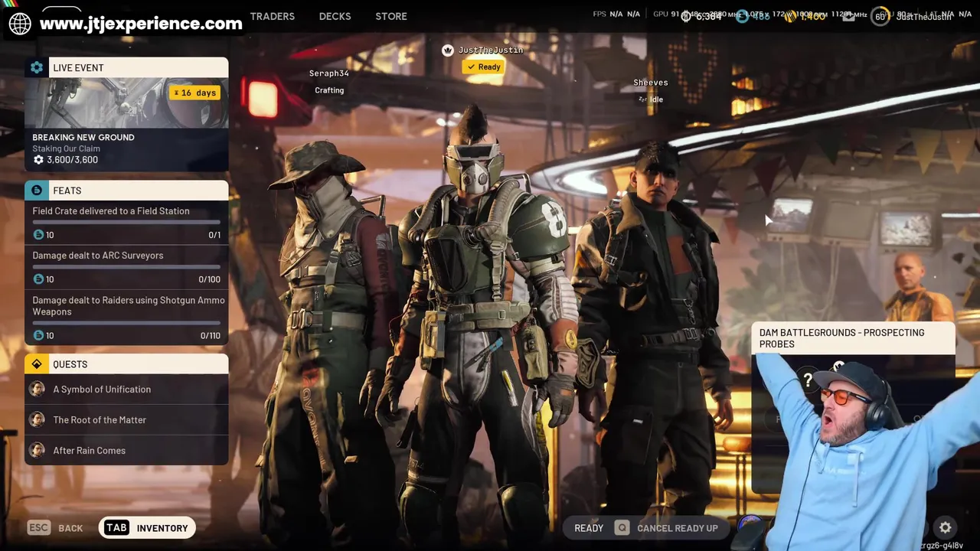Click the Shotgun Ammo feat progress bar
The image size is (980, 551).
coord(126,323)
